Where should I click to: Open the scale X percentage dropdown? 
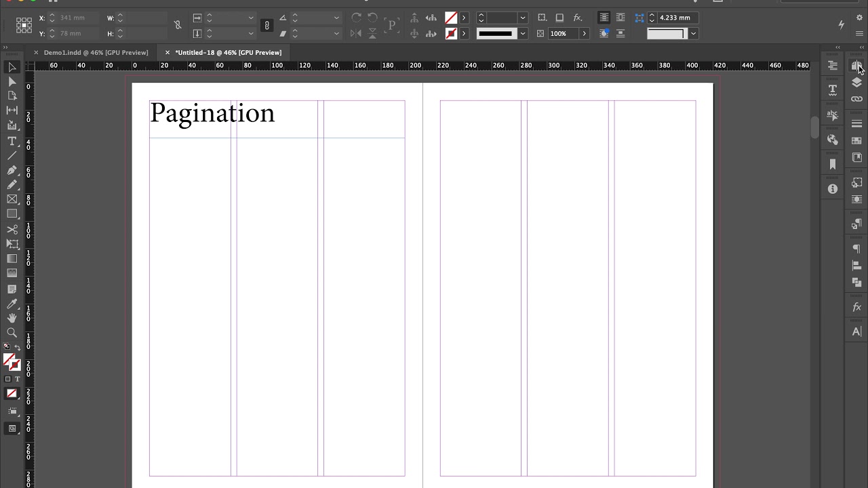(251, 18)
